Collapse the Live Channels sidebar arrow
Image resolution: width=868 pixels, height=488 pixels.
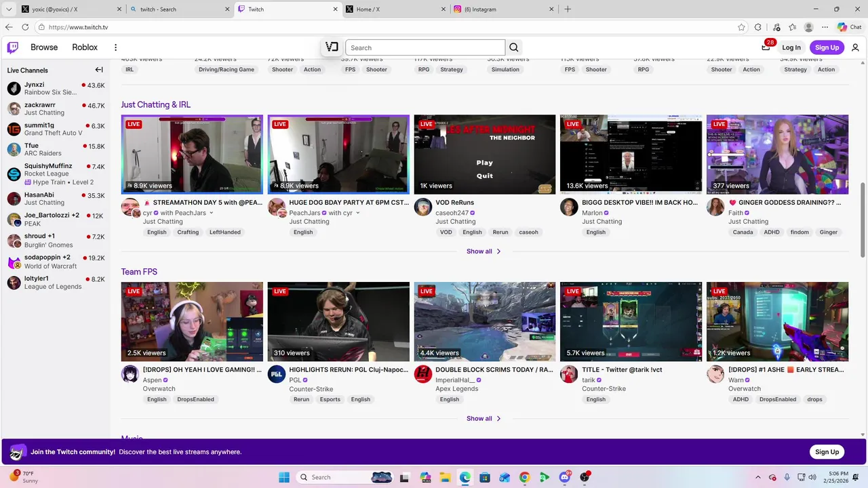(99, 70)
